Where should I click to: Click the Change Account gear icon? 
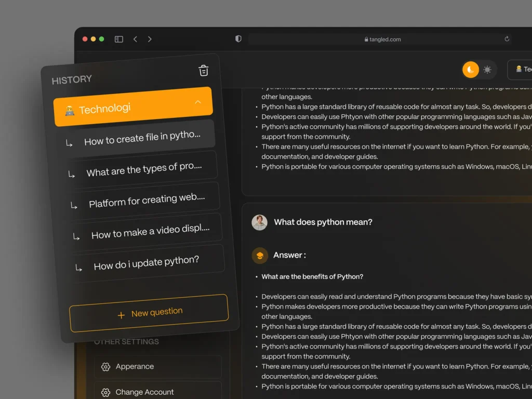coord(105,392)
